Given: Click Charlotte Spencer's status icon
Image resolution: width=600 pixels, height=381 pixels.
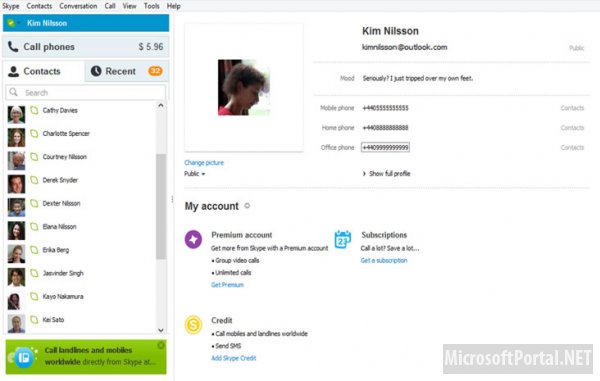Looking at the screenshot, I should click(34, 134).
